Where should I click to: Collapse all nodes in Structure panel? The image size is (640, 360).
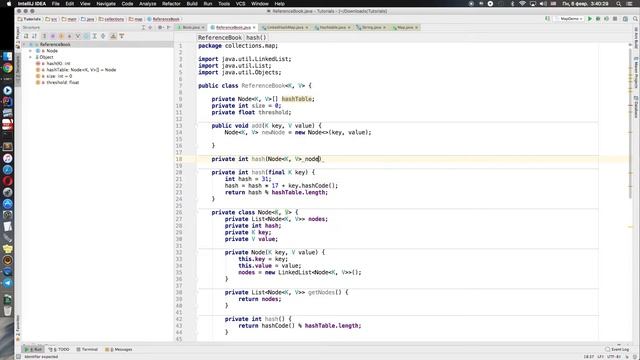click(x=103, y=36)
